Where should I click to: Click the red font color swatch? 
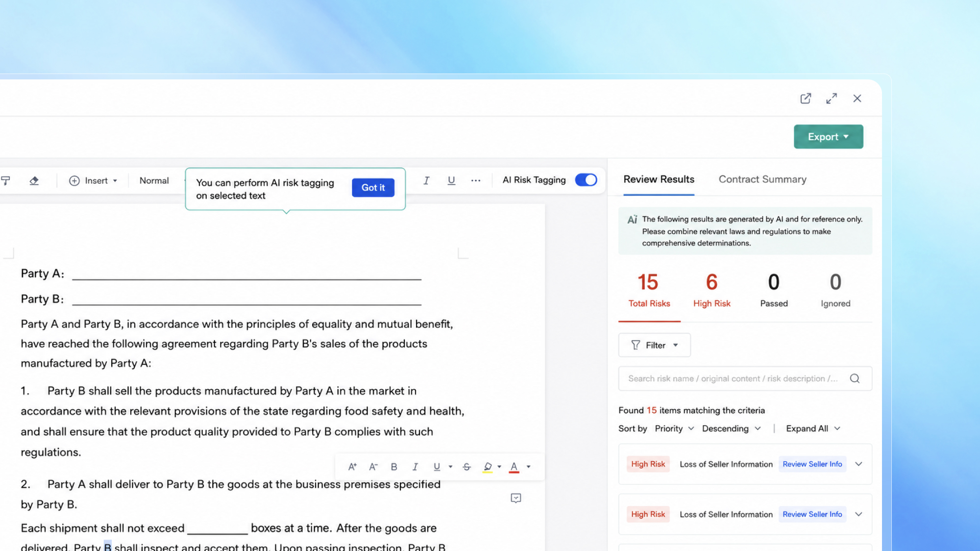click(x=514, y=467)
